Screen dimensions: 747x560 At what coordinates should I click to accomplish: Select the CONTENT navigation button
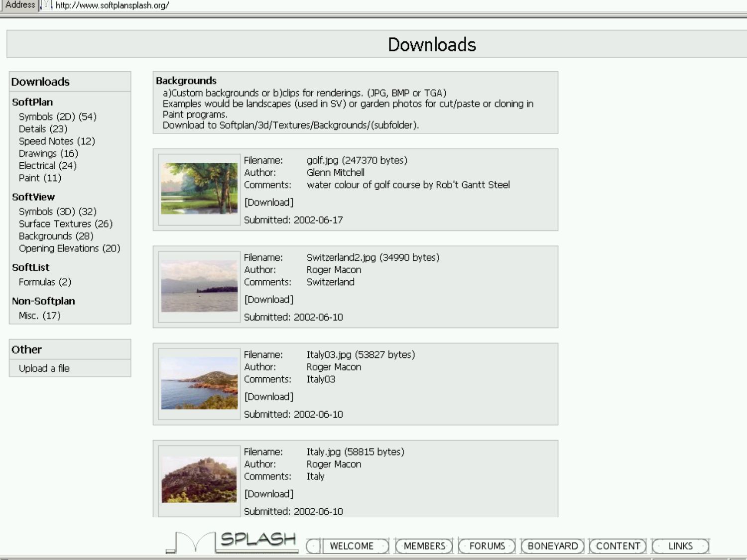coord(618,546)
